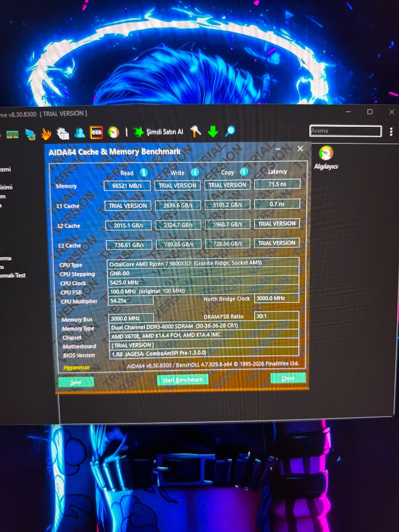This screenshot has height=532, width=399.
Task: Click North Bridge Clock value 3000.0 MHz
Action: click(276, 298)
